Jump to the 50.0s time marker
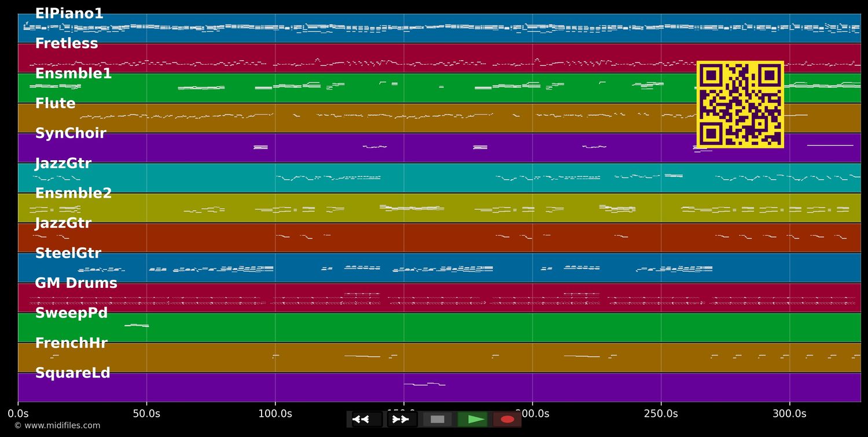Viewport: 868px width, 437px height. click(x=146, y=414)
